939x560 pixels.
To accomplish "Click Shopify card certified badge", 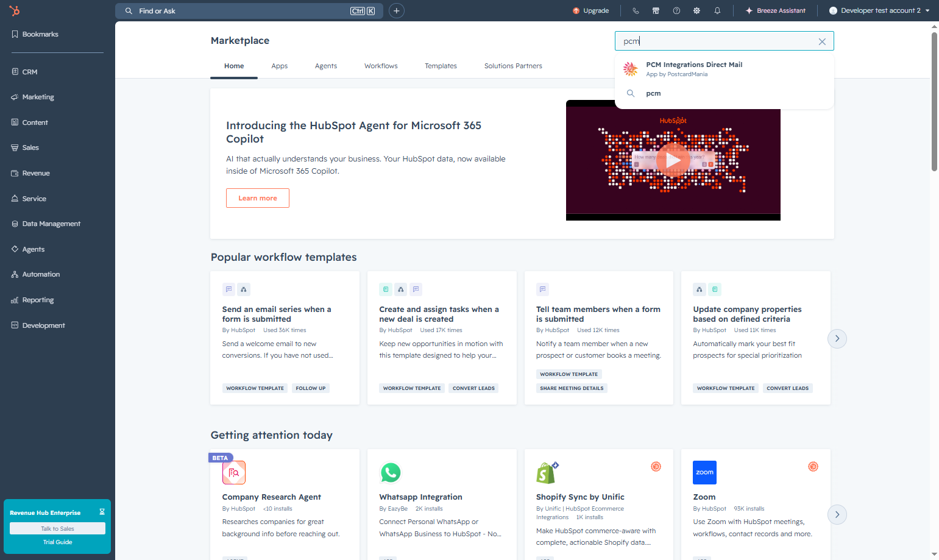I will click(656, 467).
